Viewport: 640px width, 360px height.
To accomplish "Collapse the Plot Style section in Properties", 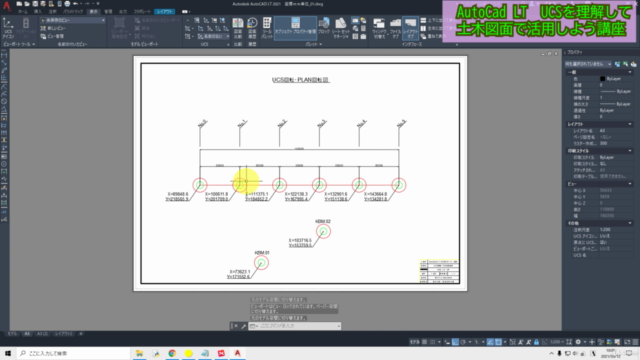I will [630, 151].
